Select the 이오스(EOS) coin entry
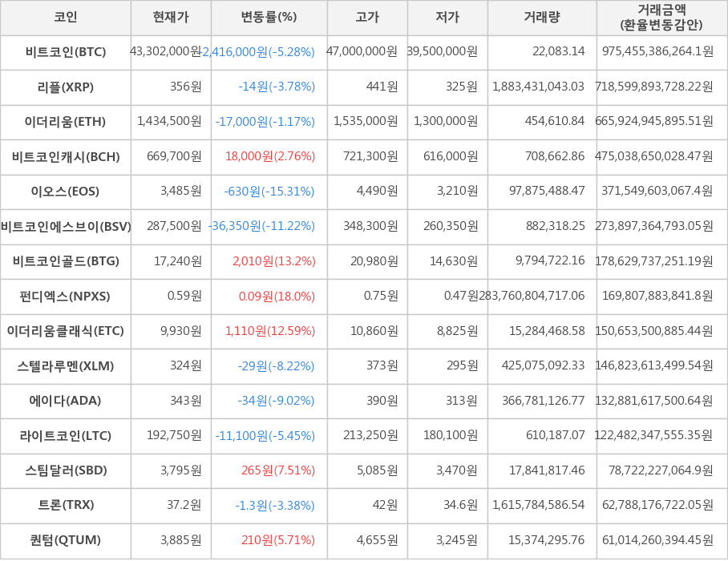The width and height of the screenshot is (728, 561). (66, 192)
